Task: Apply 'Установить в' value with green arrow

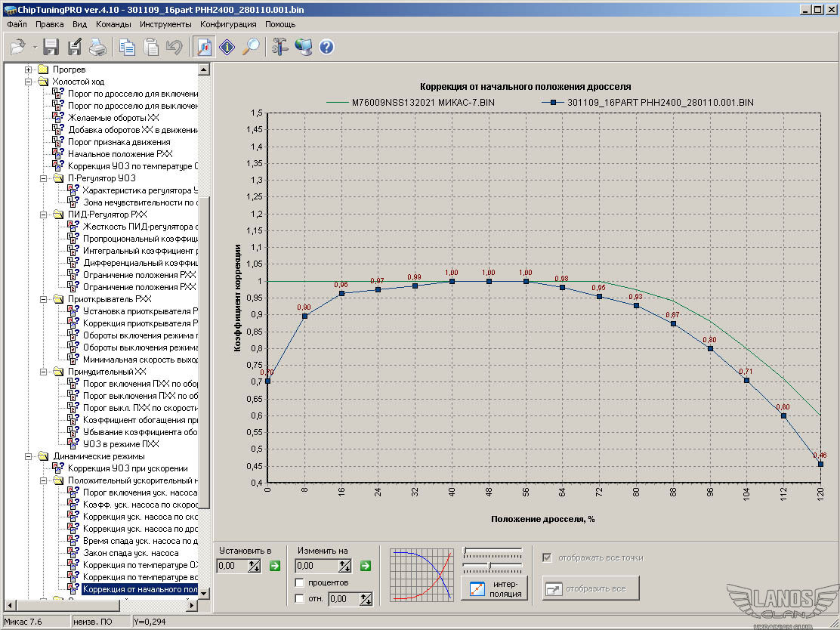Action: [274, 566]
